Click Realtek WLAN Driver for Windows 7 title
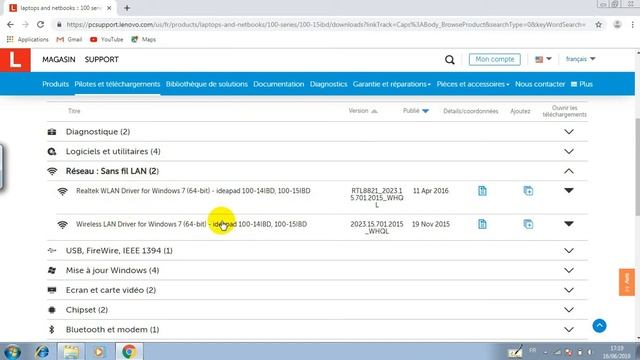 193,191
